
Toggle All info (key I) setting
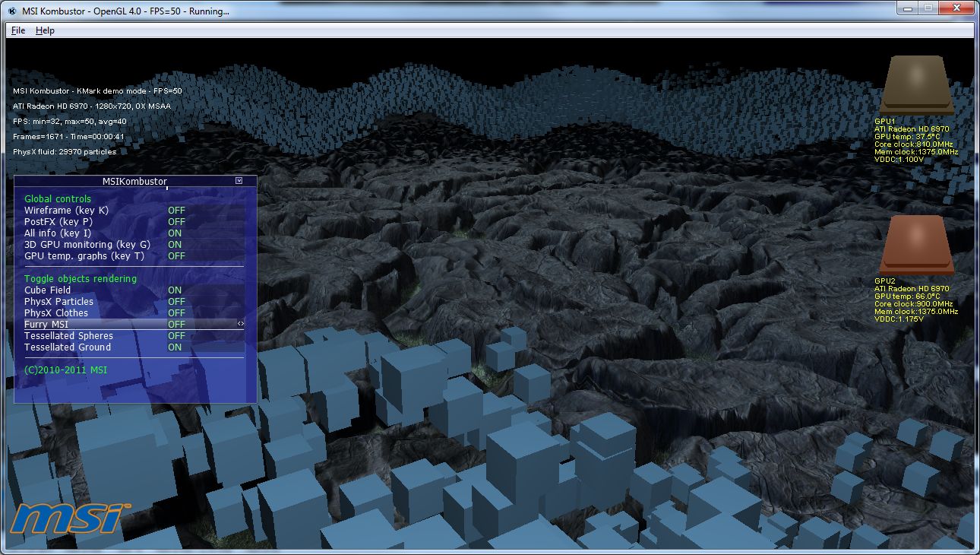click(x=135, y=233)
